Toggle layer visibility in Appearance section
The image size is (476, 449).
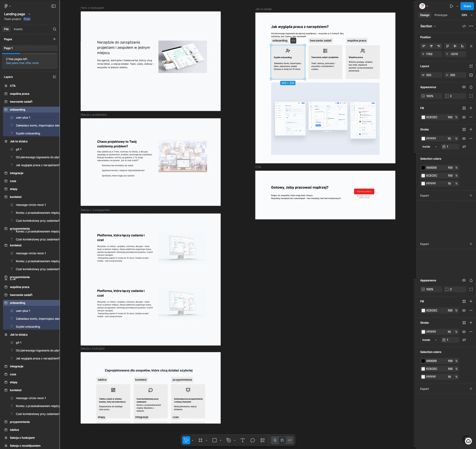(464, 87)
